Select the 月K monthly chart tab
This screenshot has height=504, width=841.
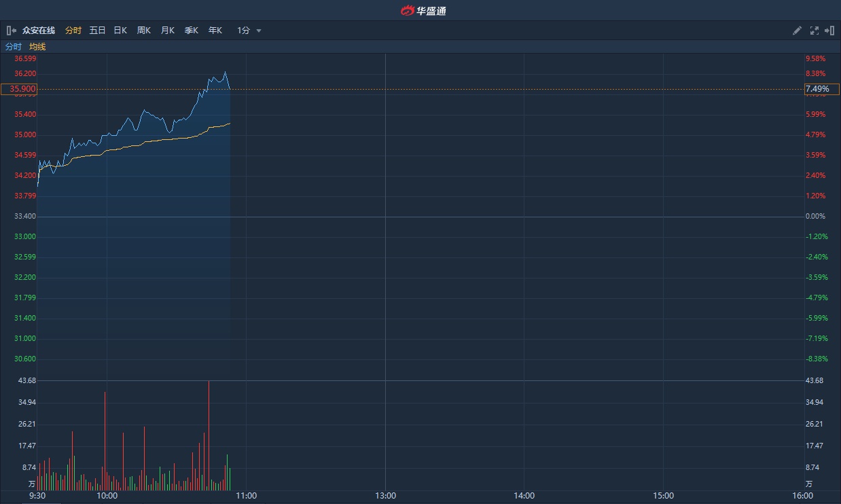[168, 31]
